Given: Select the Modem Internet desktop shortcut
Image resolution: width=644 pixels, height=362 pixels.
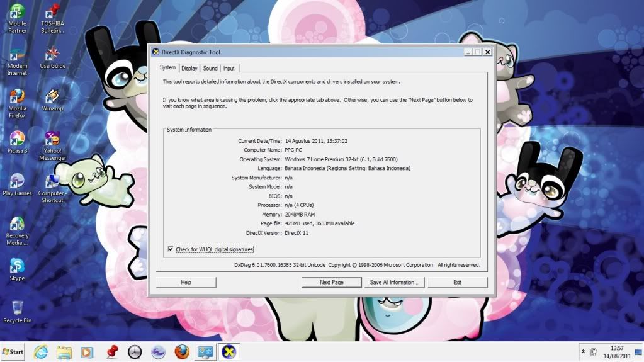Looking at the screenshot, I should (17, 62).
